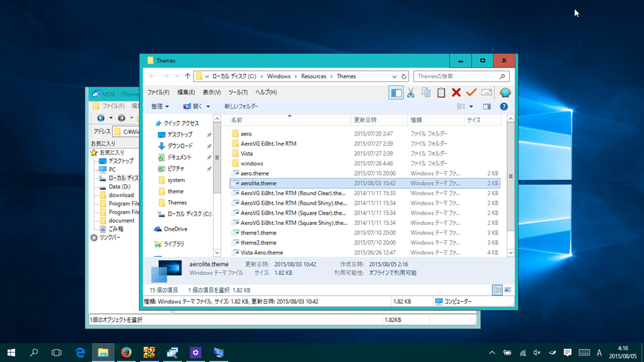This screenshot has width=644, height=362.
Task: Open the 表示(V) menu
Action: coord(212,92)
